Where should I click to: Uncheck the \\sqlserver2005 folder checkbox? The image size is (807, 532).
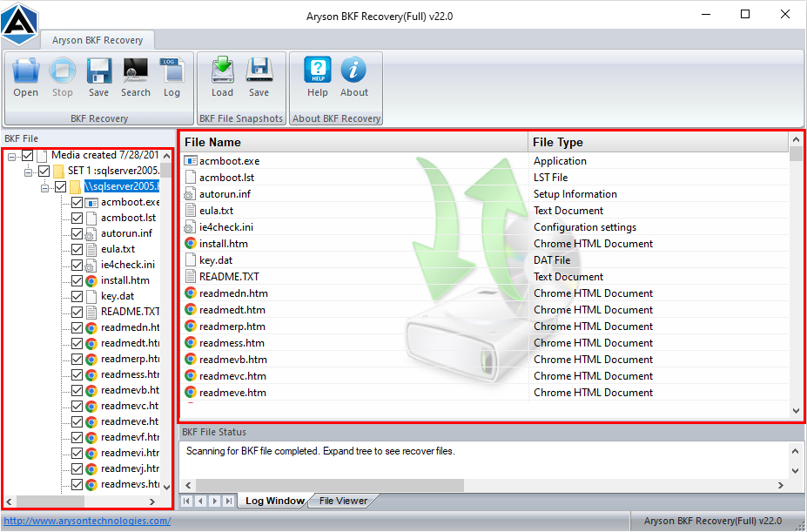pyautogui.click(x=60, y=186)
